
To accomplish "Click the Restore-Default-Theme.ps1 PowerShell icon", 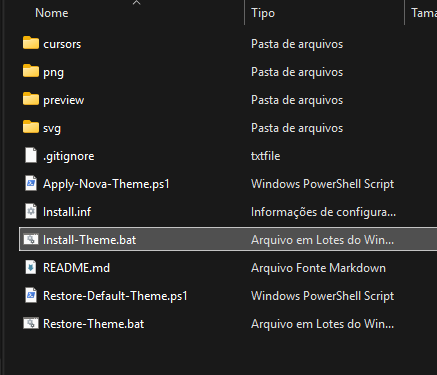I will pos(31,296).
